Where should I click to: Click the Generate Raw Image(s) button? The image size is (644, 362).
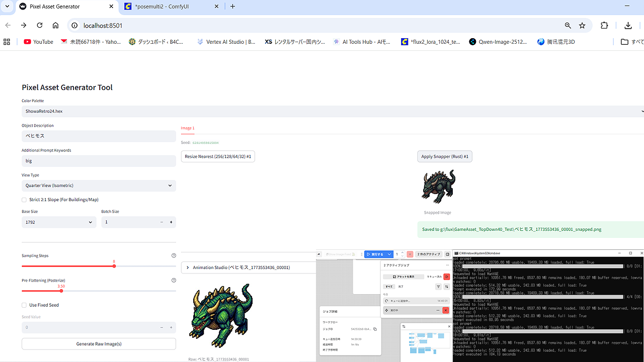point(99,344)
